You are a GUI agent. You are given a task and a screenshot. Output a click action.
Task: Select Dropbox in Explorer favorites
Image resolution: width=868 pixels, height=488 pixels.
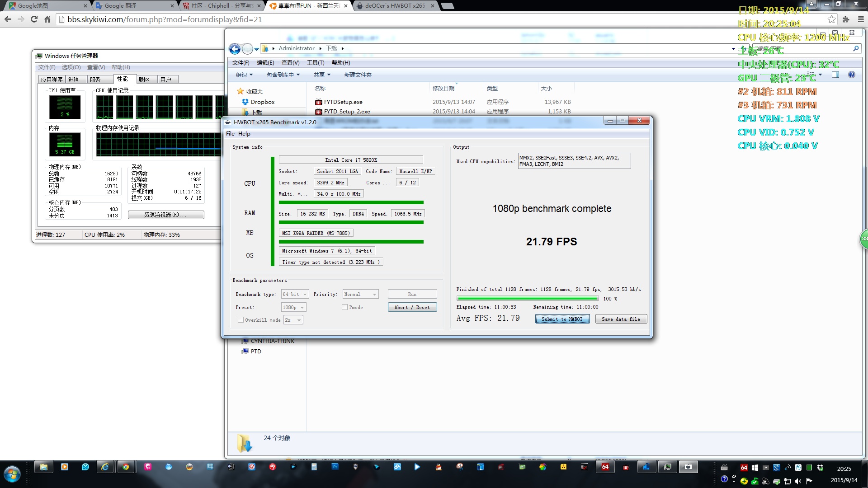(x=262, y=102)
